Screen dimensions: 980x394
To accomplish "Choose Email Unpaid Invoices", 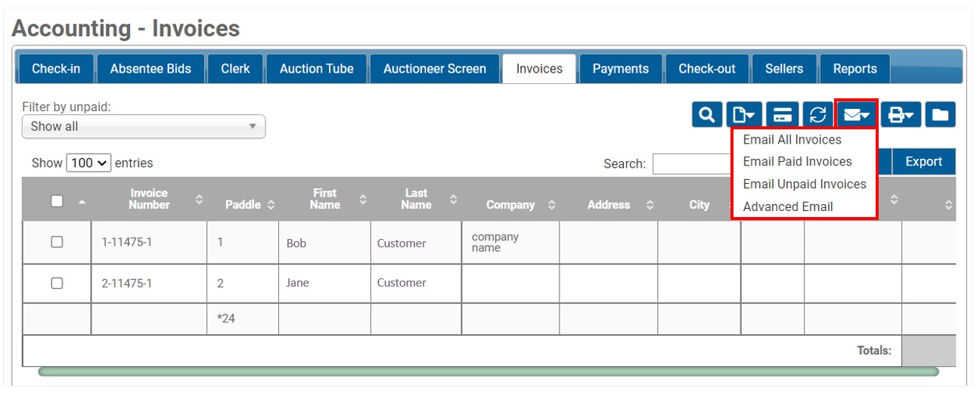I will (x=805, y=185).
